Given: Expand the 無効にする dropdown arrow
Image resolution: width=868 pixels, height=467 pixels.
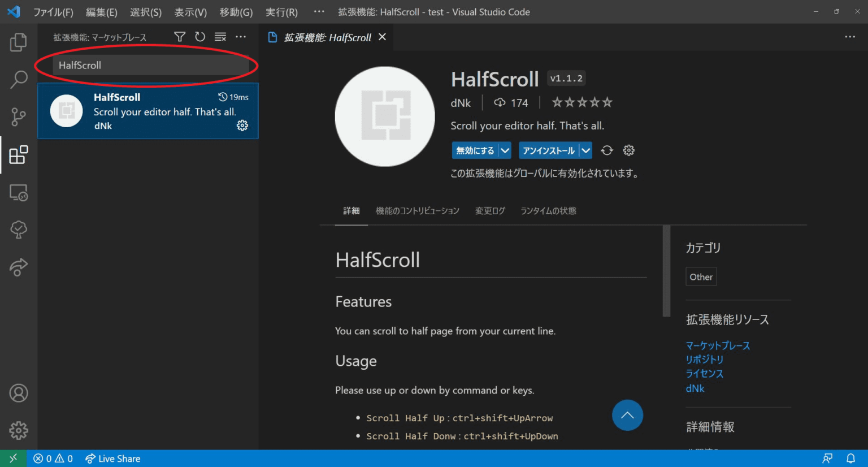Looking at the screenshot, I should [505, 150].
